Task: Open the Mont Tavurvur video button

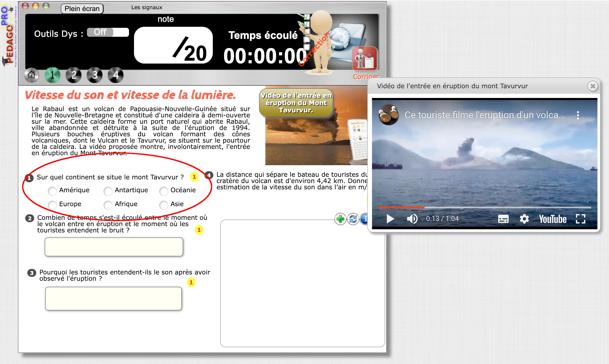Action: pos(296,103)
